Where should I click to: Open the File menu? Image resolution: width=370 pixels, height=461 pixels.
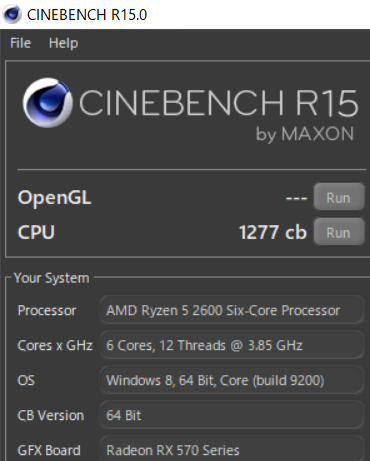[x=20, y=43]
